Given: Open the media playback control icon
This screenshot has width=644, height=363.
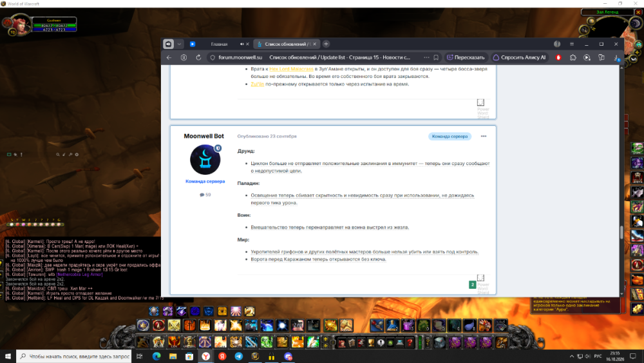Looking at the screenshot, I should pyautogui.click(x=587, y=57).
